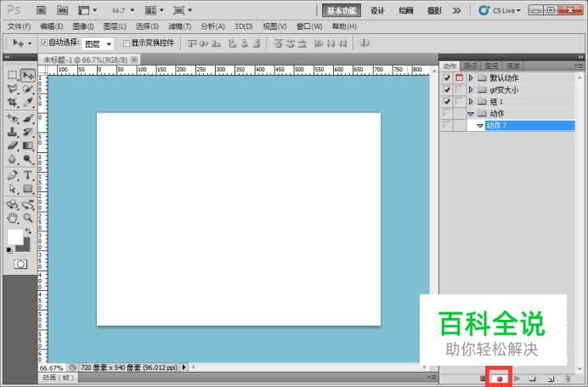Open the 窗口(W) menu
This screenshot has height=387, width=588.
click(x=309, y=26)
